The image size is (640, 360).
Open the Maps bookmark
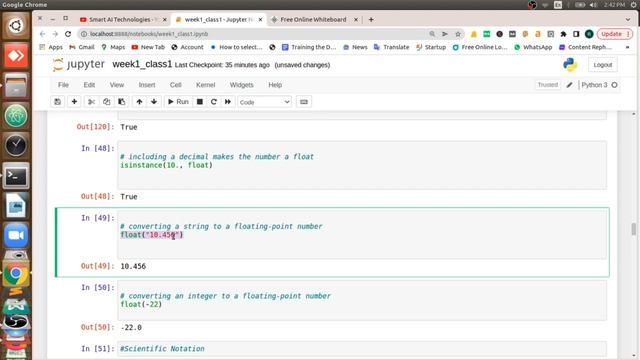click(113, 47)
